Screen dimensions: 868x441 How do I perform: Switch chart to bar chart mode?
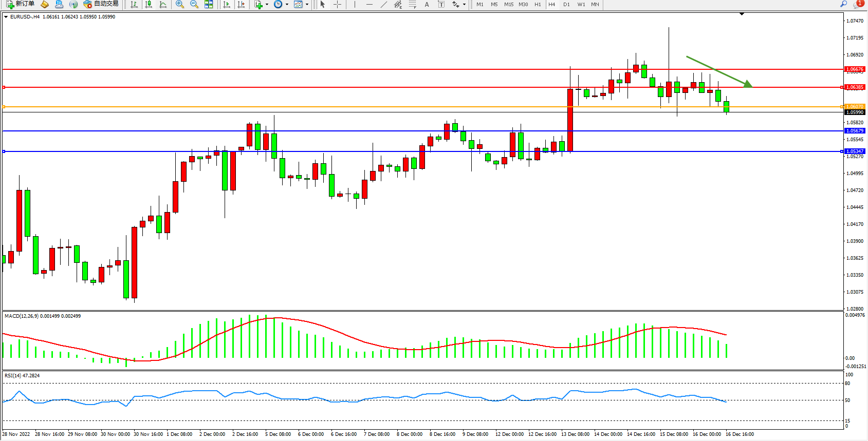click(x=134, y=4)
